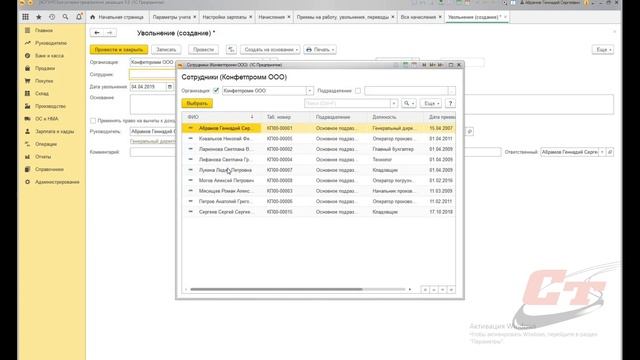Open the Еще menu in Сотрудники dialog
640x360 pixels.
[x=431, y=103]
